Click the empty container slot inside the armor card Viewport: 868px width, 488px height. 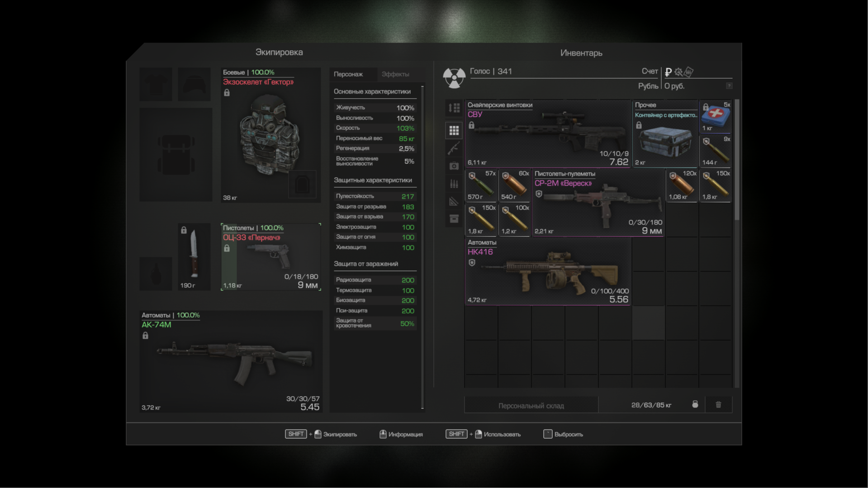pos(302,184)
